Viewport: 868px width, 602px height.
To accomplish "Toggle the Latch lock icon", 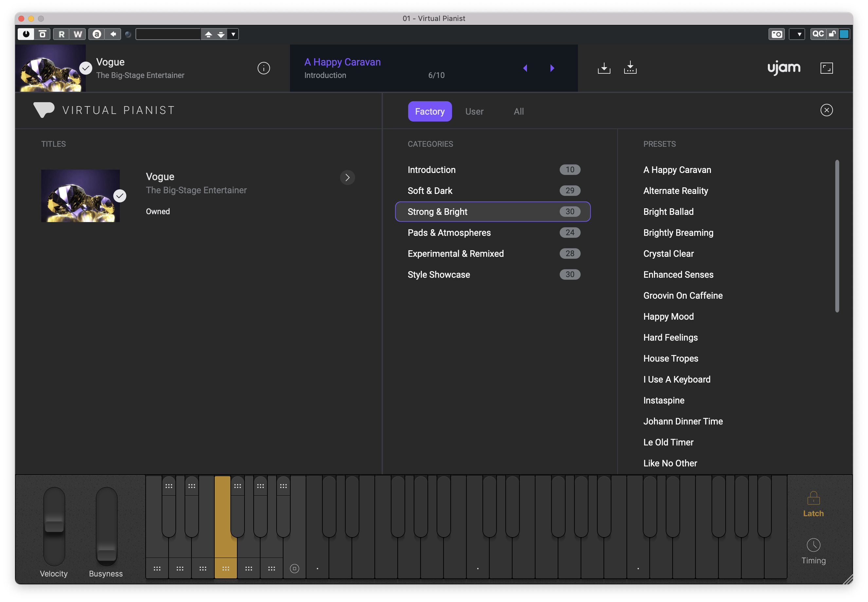I will click(813, 498).
